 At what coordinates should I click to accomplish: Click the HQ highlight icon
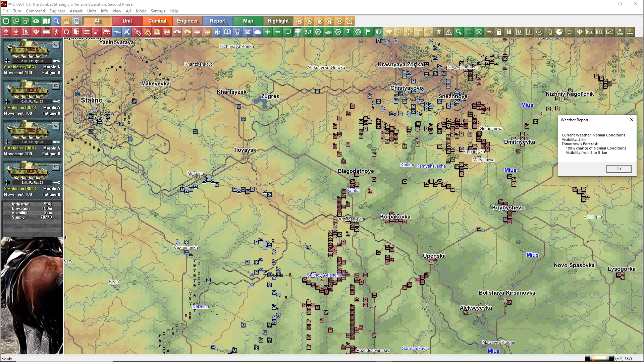590,32
